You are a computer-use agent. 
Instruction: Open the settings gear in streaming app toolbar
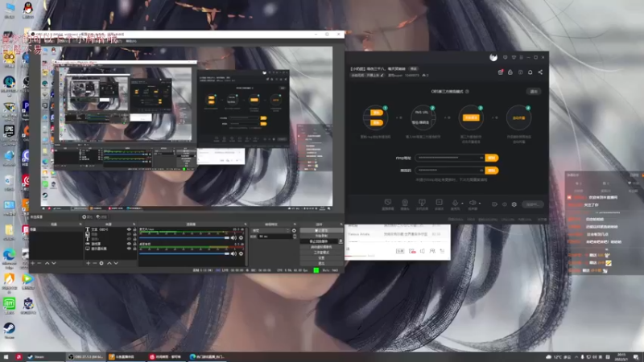point(514,204)
